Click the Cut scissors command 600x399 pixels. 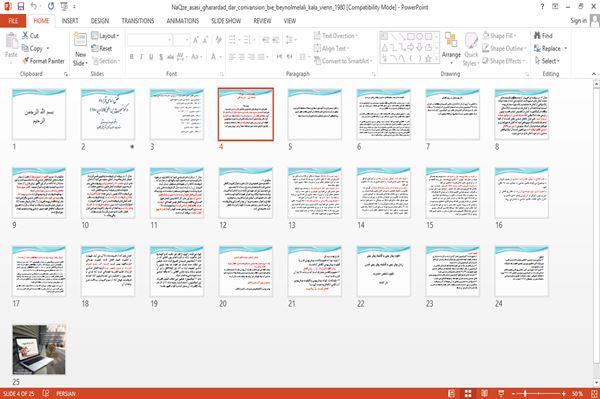coord(30,36)
